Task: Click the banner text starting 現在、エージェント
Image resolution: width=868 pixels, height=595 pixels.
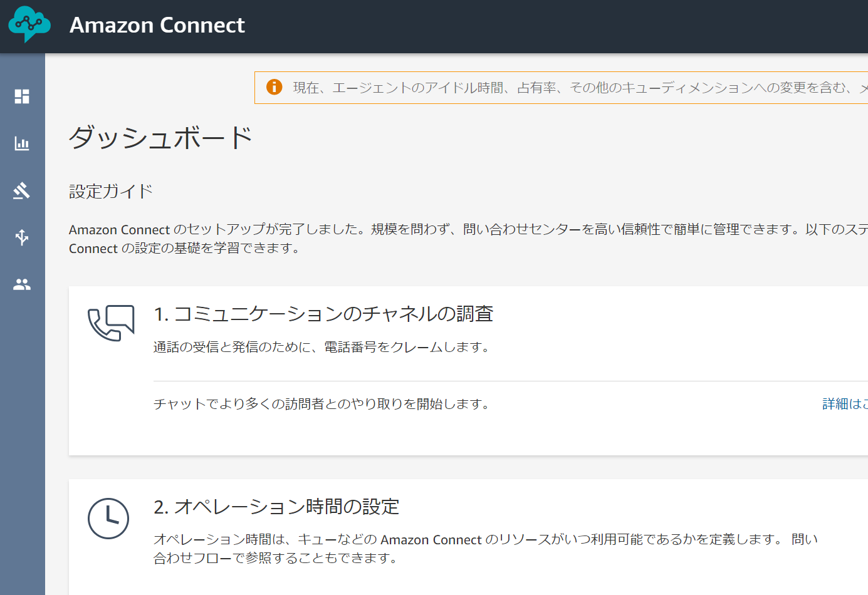Action: coord(580,88)
